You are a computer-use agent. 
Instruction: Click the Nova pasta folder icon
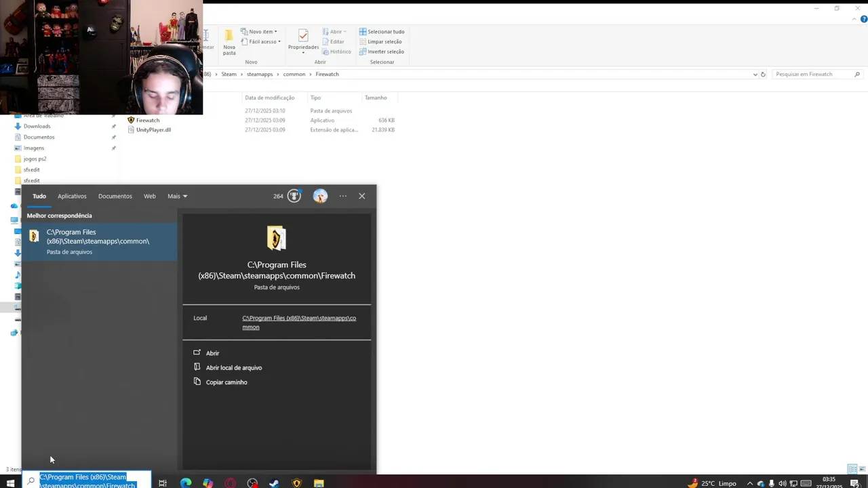229,35
